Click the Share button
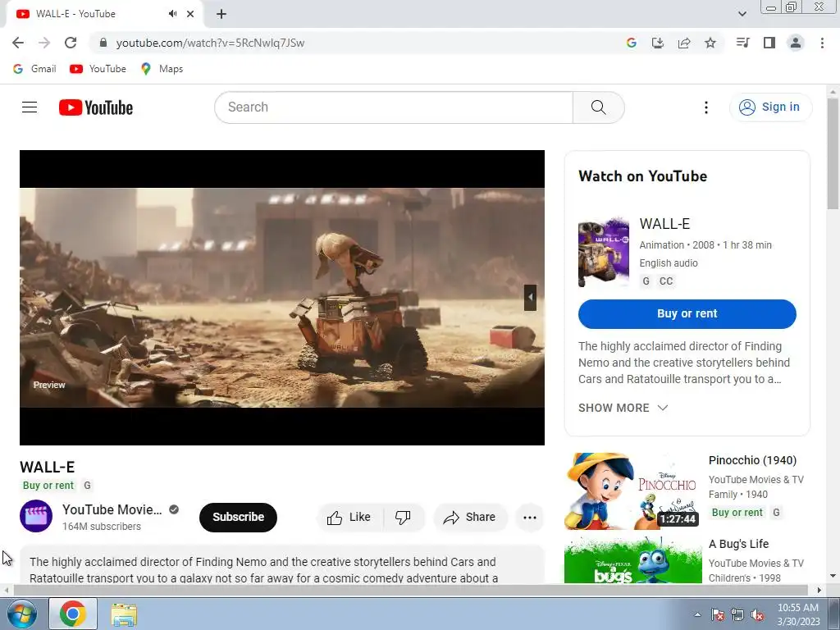Screen dimensions: 840x630 [x=470, y=518]
